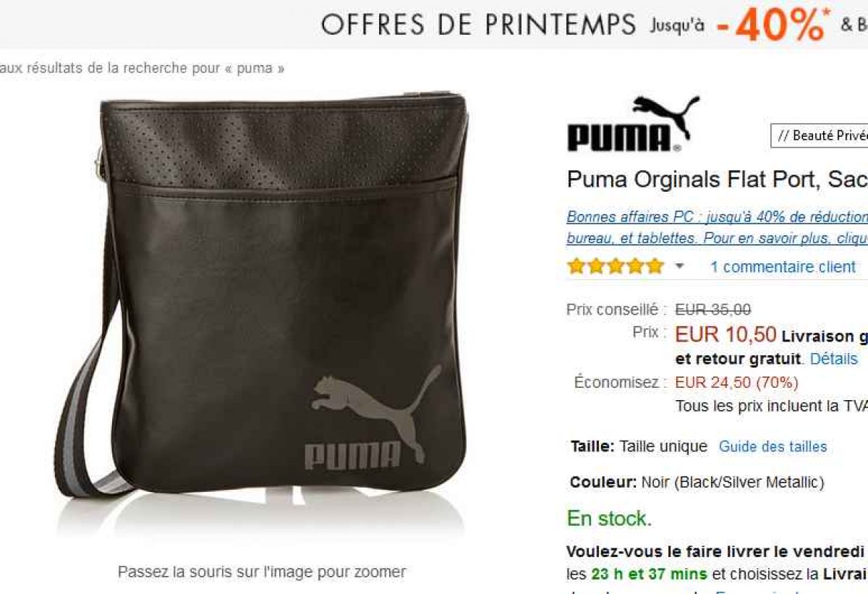The image size is (868, 594).
Task: Click the Offres de Printemps -40% banner
Action: pos(593,25)
